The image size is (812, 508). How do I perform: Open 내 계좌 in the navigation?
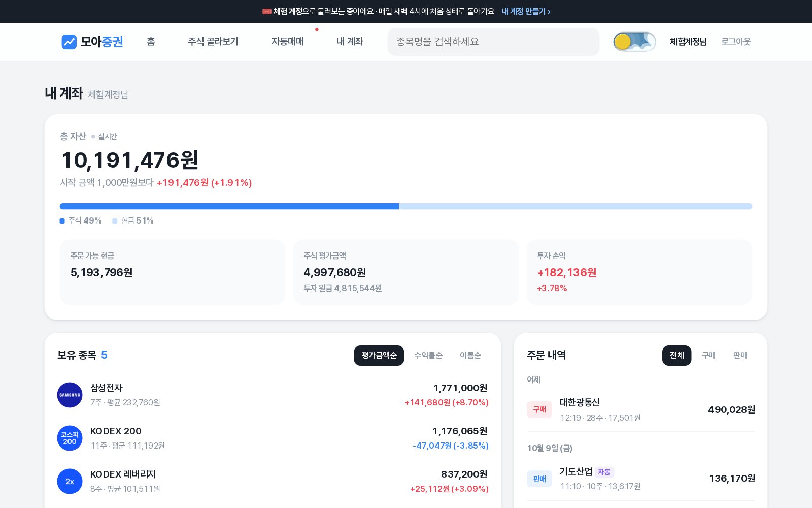click(x=350, y=42)
